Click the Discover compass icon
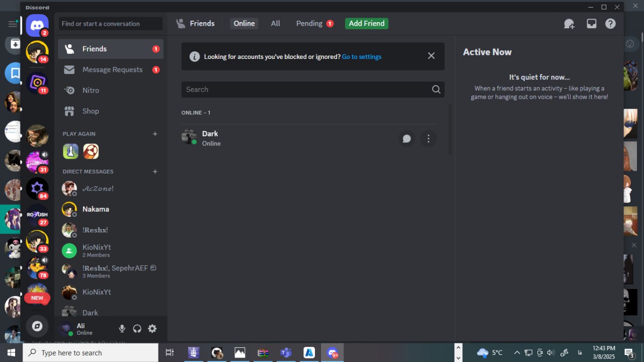644x362 pixels. (x=37, y=326)
